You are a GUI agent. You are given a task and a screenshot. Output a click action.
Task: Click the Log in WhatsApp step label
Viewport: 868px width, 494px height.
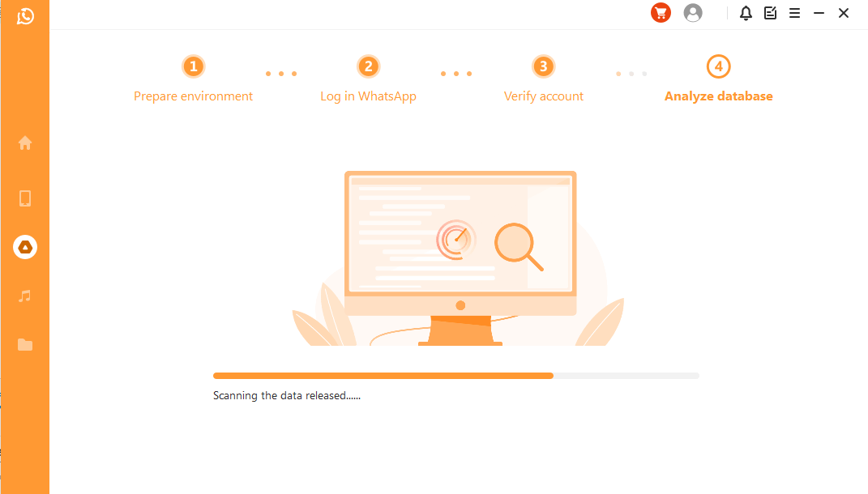coord(368,96)
